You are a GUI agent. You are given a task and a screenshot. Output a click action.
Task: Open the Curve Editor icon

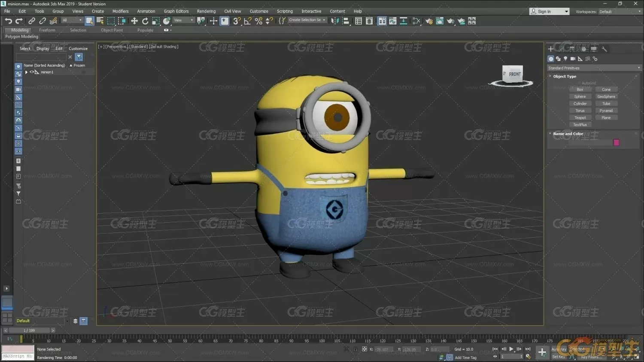click(393, 21)
